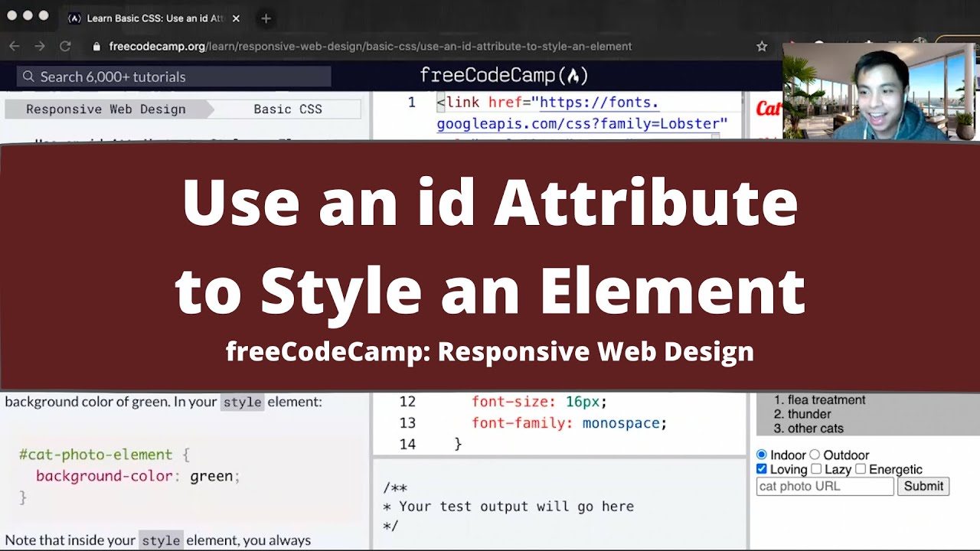Close the Learn Basic CSS tab
This screenshot has height=551, width=980.
[236, 18]
